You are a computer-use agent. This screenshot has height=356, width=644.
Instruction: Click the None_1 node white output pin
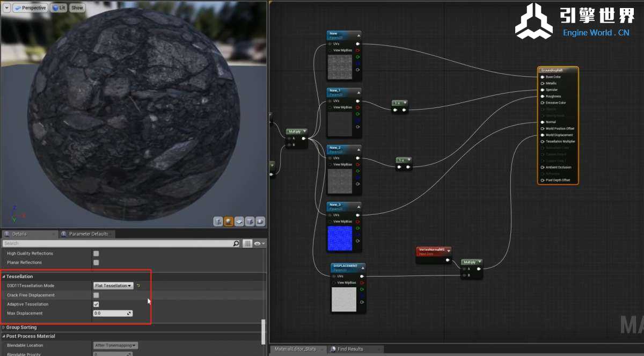[x=357, y=101]
